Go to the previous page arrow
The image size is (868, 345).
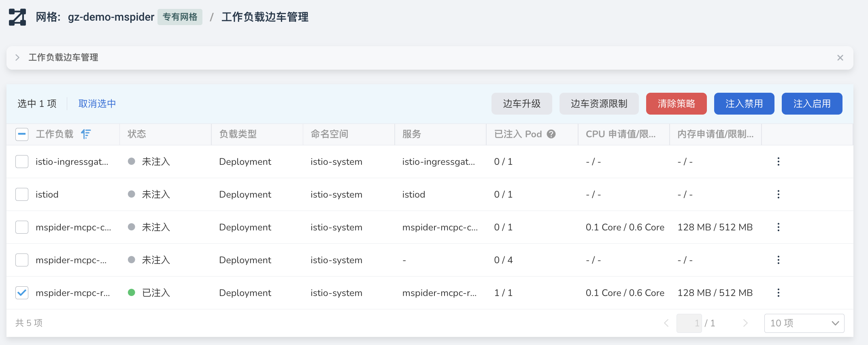click(x=666, y=323)
